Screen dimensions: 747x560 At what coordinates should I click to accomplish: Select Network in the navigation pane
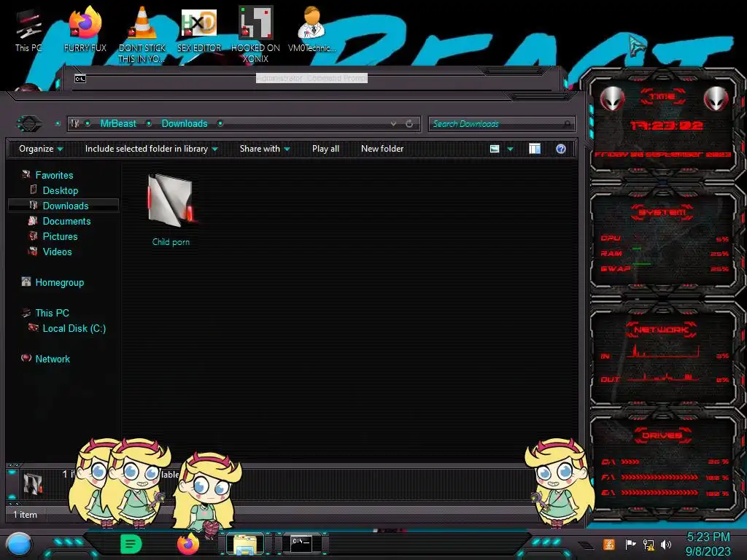pos(53,359)
